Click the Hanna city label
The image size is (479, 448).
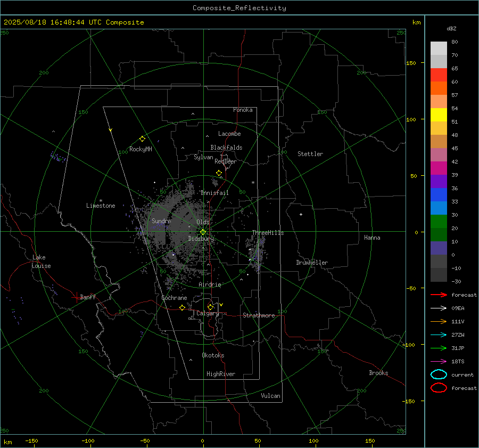tap(372, 238)
